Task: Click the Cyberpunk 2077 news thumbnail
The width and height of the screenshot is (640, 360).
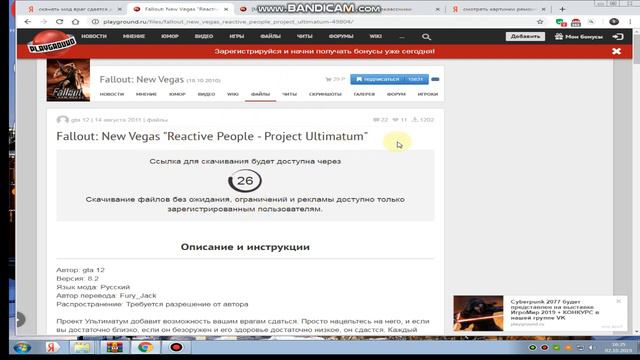Action: [478, 313]
